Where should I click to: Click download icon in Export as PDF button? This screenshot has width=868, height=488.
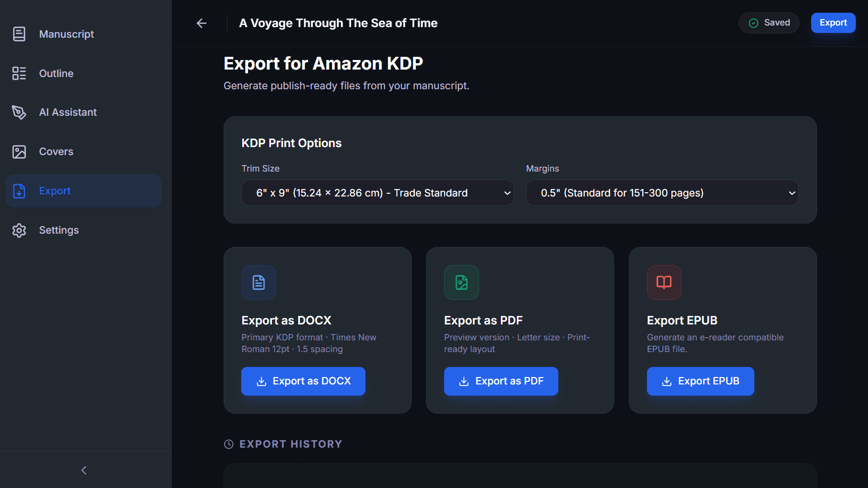click(x=464, y=381)
